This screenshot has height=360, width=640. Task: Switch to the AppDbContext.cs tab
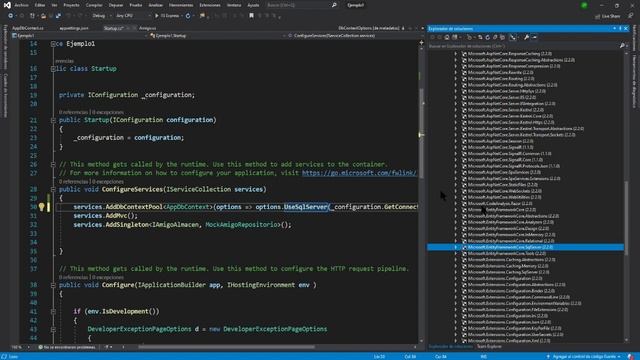(28, 28)
